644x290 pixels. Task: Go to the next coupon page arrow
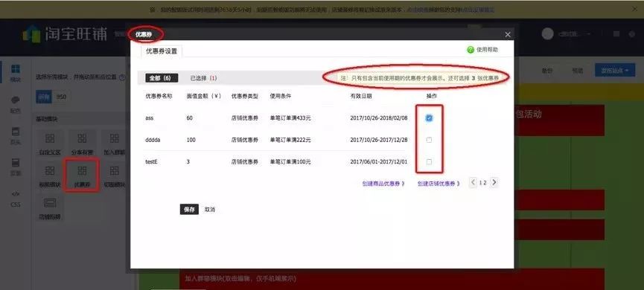(x=494, y=182)
